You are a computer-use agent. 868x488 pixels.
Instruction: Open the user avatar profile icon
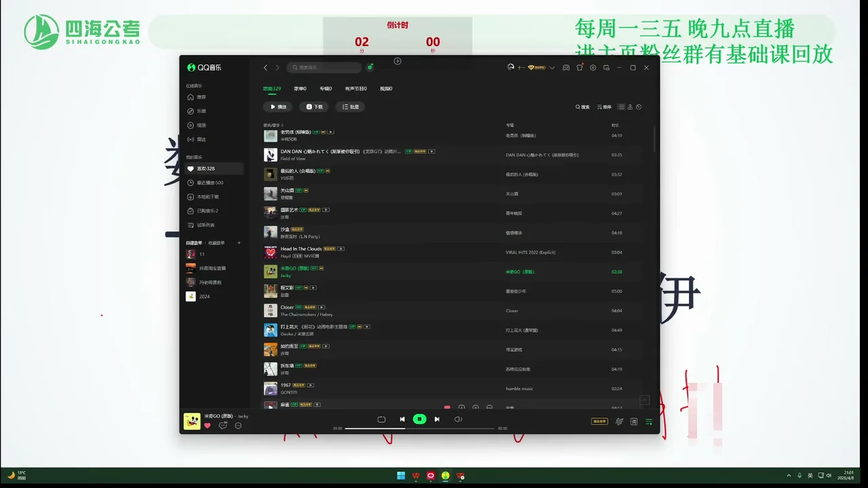click(x=511, y=67)
